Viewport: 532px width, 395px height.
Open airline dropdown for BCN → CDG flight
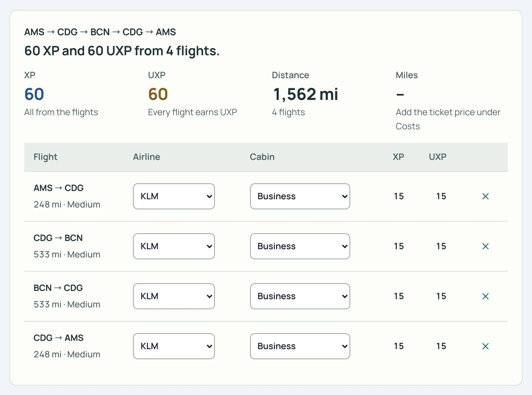click(x=174, y=296)
